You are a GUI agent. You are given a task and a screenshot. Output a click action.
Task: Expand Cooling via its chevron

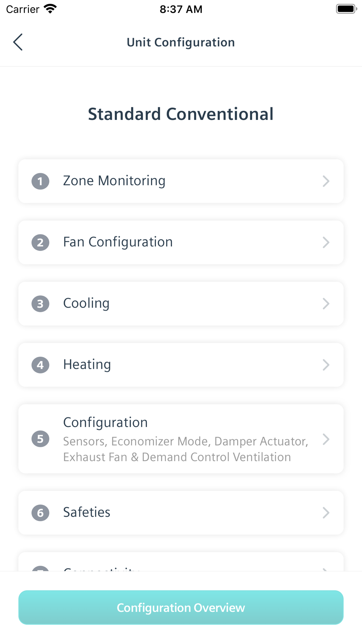pyautogui.click(x=326, y=304)
